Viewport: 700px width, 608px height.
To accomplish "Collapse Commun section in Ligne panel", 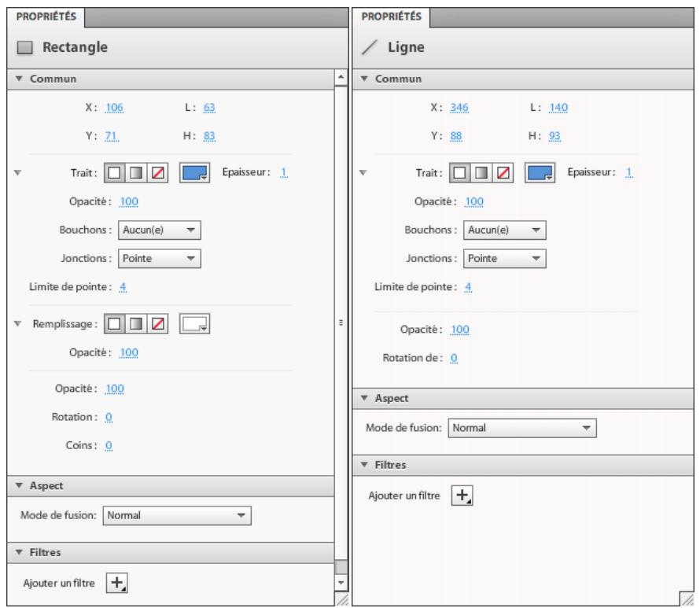I will [x=364, y=79].
